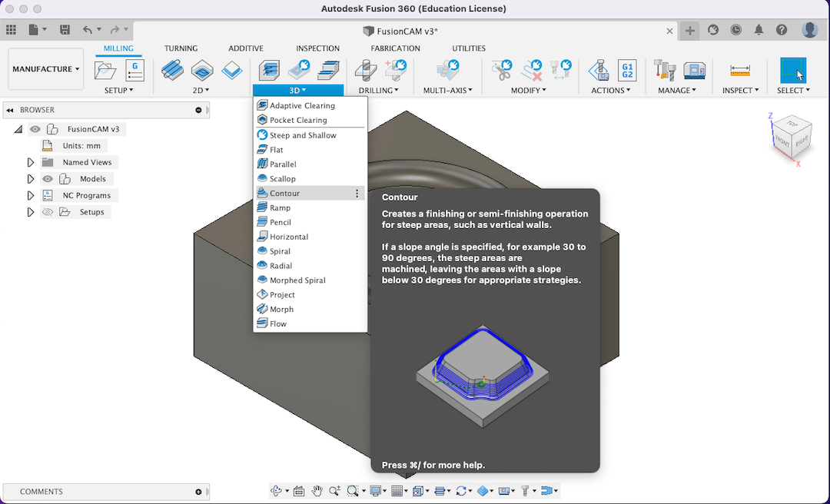Viewport: 830px width, 504px height.
Task: Open the INSPECT panel dropdown
Action: (x=741, y=91)
